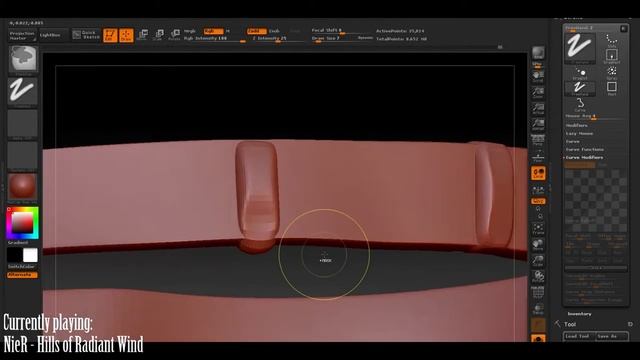The width and height of the screenshot is (640, 360).
Task: Toggle the Zadd button
Action: pyautogui.click(x=256, y=31)
